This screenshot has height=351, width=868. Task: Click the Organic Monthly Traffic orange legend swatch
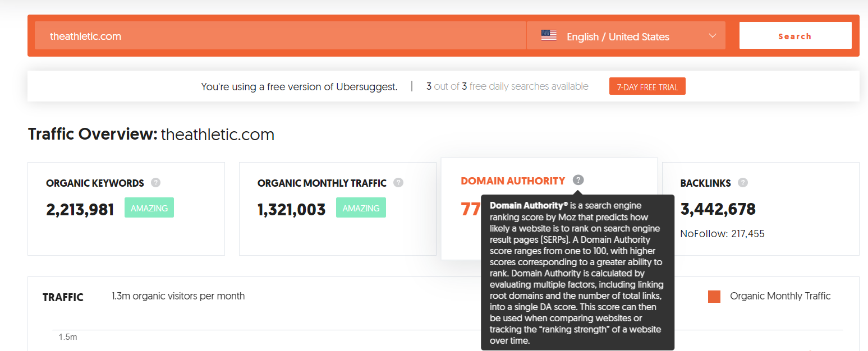(714, 297)
